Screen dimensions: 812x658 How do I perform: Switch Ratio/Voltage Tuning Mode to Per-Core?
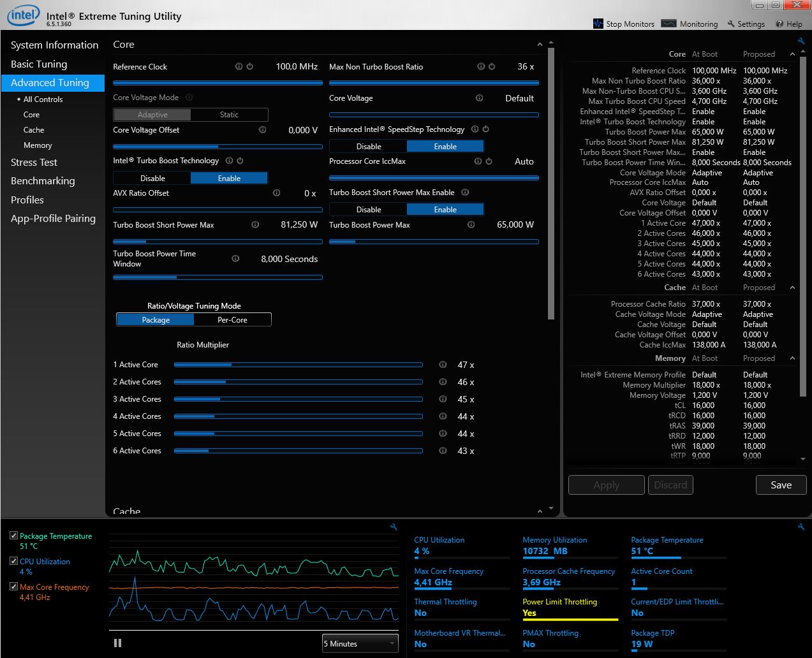tap(232, 319)
